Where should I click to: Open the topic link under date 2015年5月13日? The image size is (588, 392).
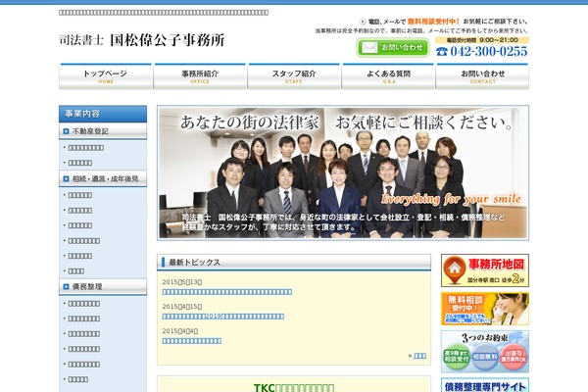click(x=227, y=292)
